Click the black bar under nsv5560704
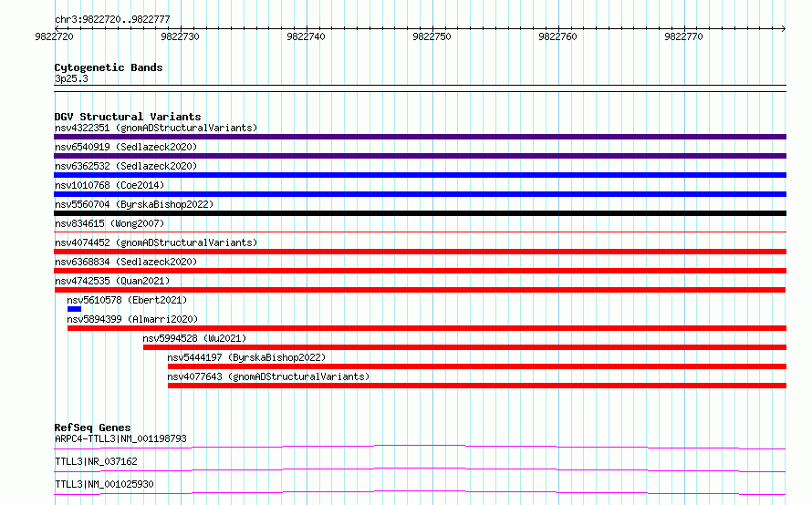This screenshot has width=812, height=505. tap(420, 213)
